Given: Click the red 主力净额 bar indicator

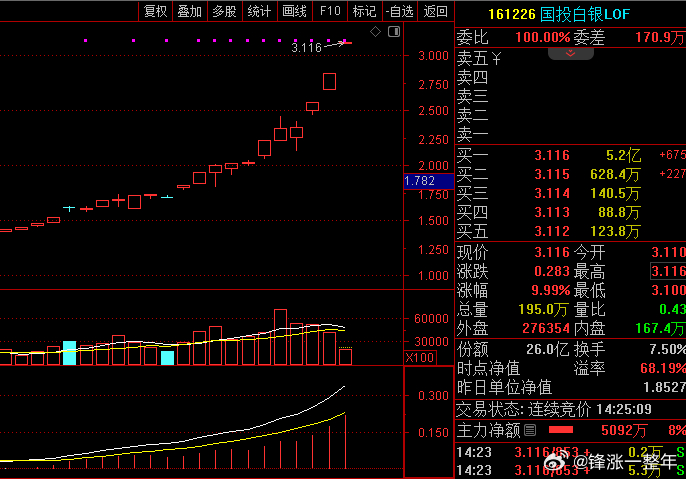Looking at the screenshot, I should coord(561,430).
